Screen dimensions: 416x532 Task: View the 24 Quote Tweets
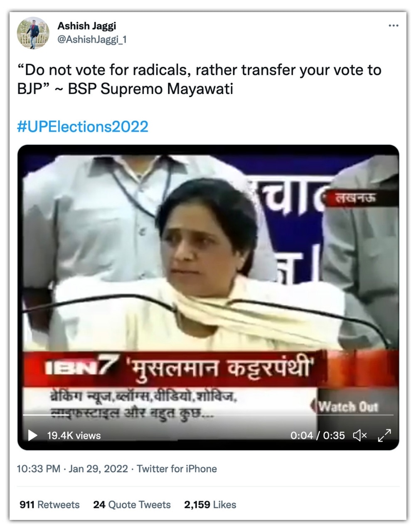[x=132, y=505]
